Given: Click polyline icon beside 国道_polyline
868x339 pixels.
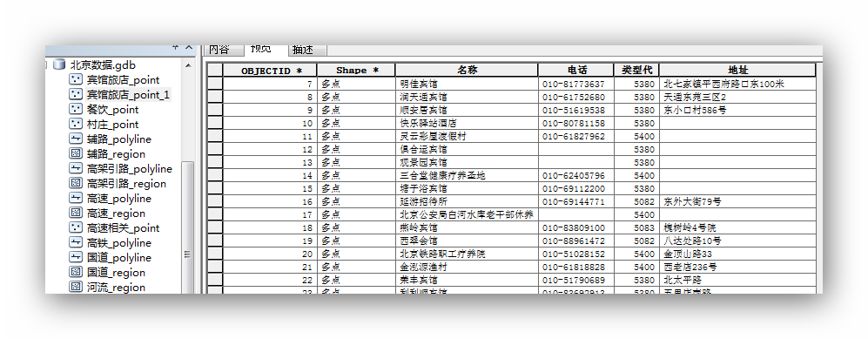Looking at the screenshot, I should coord(75,258).
